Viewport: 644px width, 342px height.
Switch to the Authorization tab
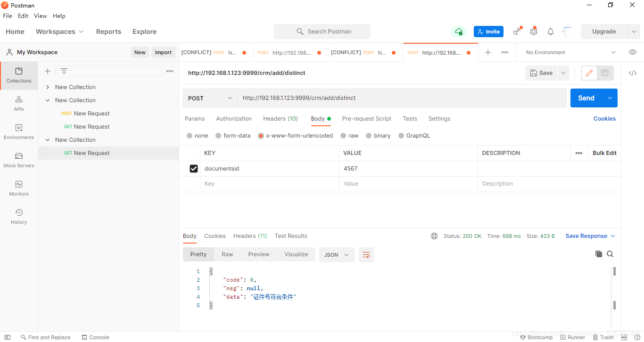tap(234, 119)
